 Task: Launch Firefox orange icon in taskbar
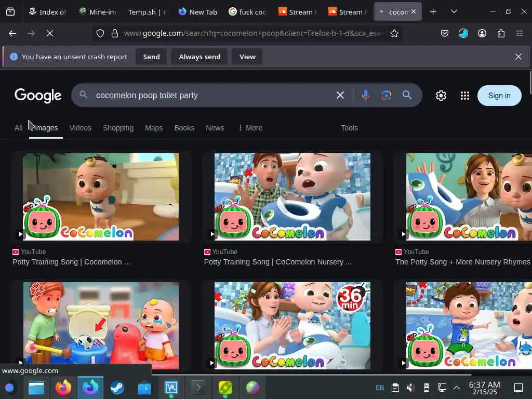pyautogui.click(x=63, y=388)
